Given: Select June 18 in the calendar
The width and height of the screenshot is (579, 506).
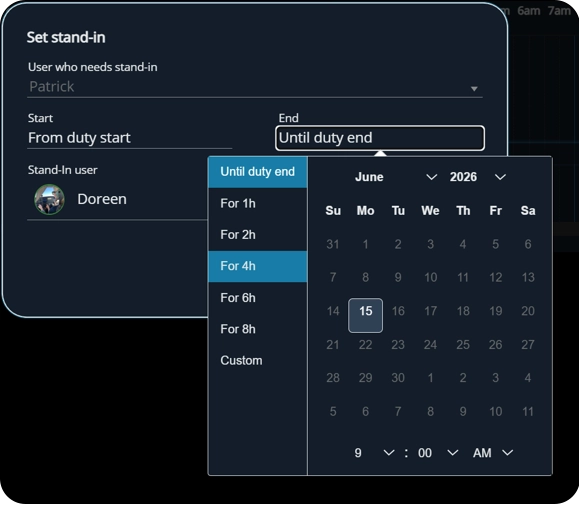Looking at the screenshot, I should pyautogui.click(x=463, y=311).
